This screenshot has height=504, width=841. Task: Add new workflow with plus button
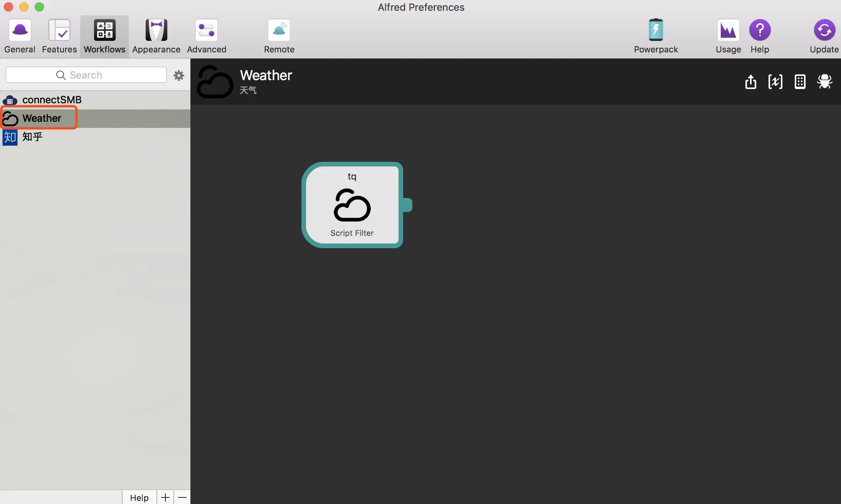pos(165,497)
